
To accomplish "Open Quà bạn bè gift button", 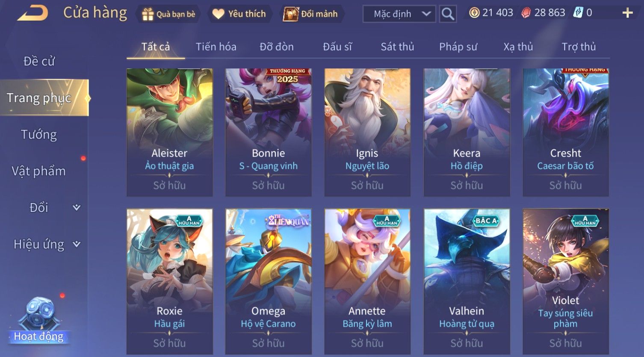I will (x=168, y=14).
